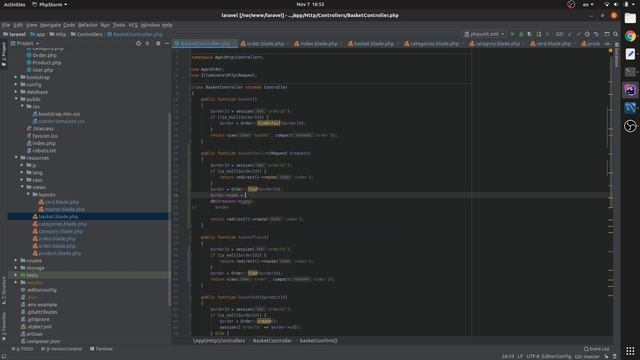Hide the Project tool window

click(x=167, y=43)
